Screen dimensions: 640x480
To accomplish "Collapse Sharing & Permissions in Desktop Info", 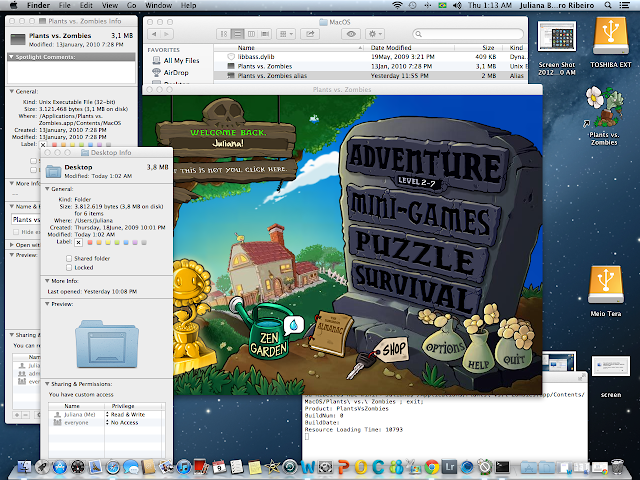I will tap(47, 384).
